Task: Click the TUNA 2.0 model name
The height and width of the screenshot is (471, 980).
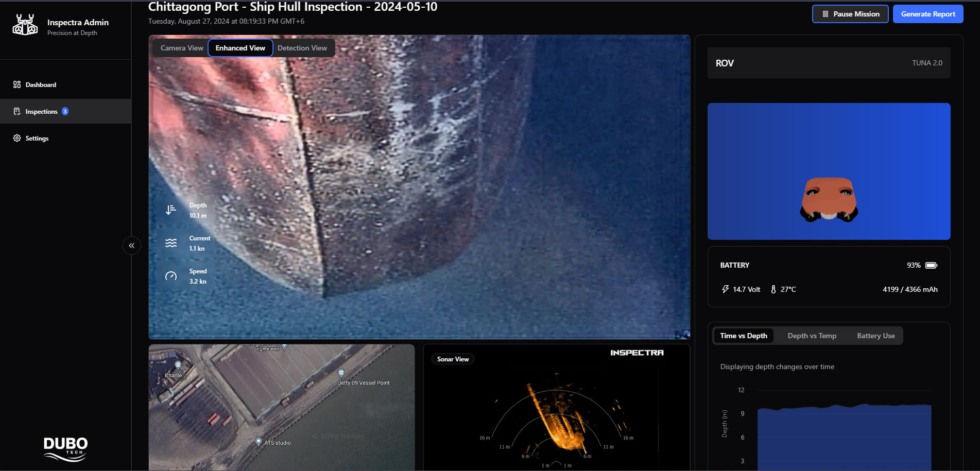Action: (927, 63)
